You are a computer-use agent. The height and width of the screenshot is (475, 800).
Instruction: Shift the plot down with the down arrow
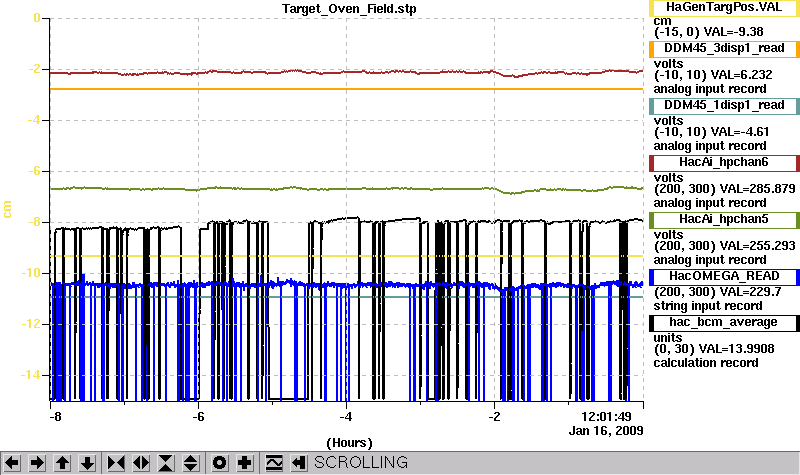(x=88, y=463)
